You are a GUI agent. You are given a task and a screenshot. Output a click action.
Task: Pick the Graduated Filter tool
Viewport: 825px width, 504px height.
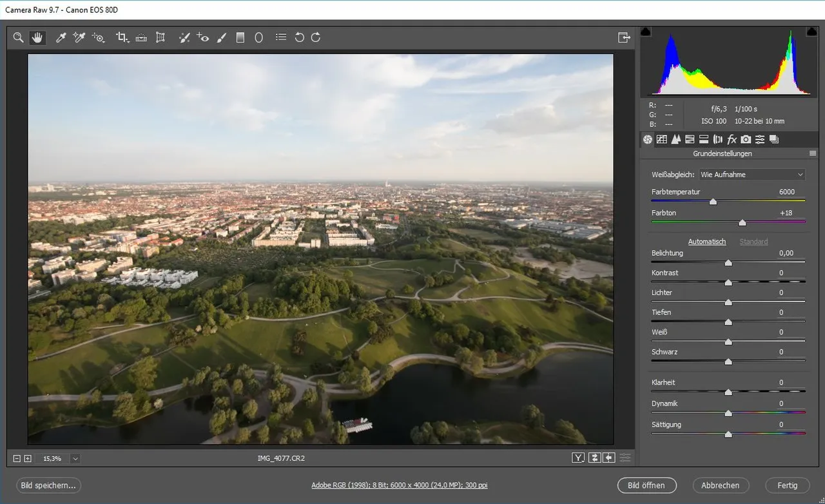(240, 37)
